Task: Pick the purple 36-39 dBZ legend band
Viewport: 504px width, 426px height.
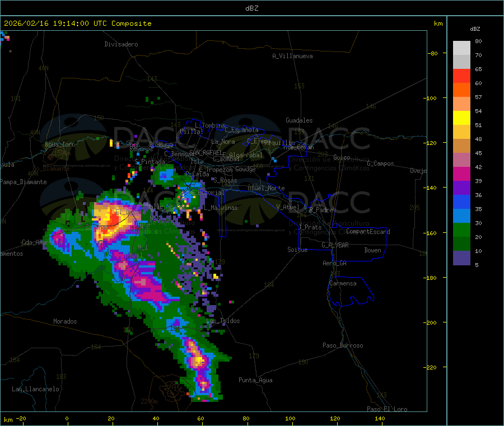Action: 461,188
